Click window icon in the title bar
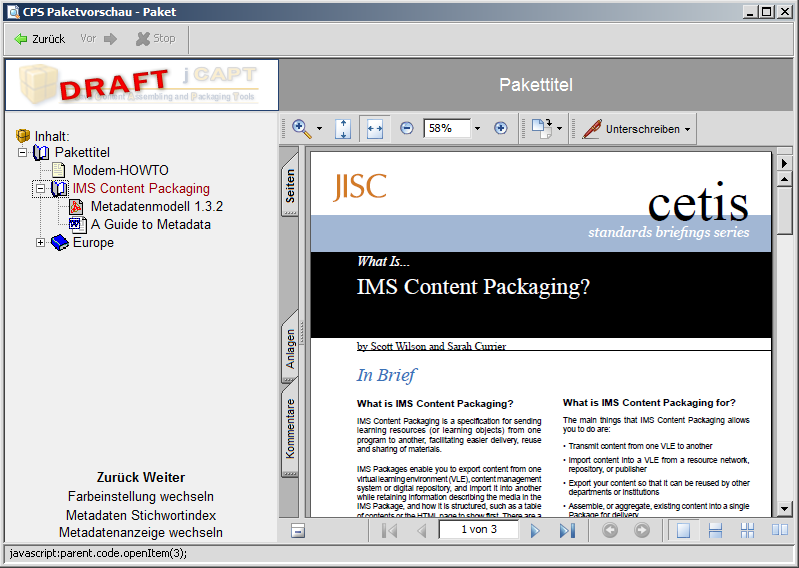Viewport: 799px width, 568px height. click(13, 12)
